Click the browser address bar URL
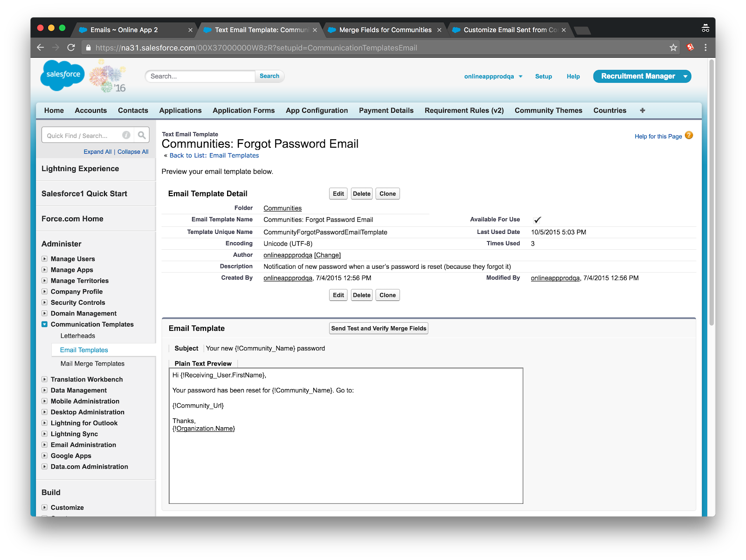This screenshot has width=746, height=560. pos(256,48)
